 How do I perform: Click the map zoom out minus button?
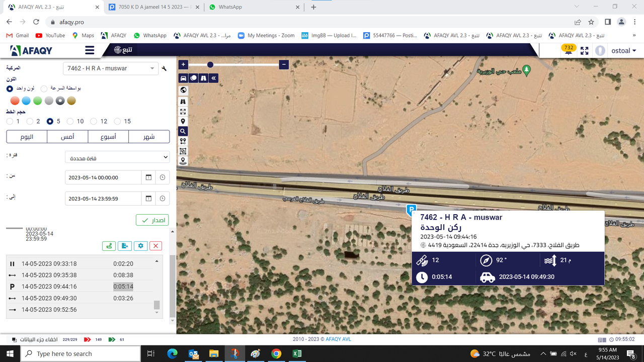(x=284, y=64)
